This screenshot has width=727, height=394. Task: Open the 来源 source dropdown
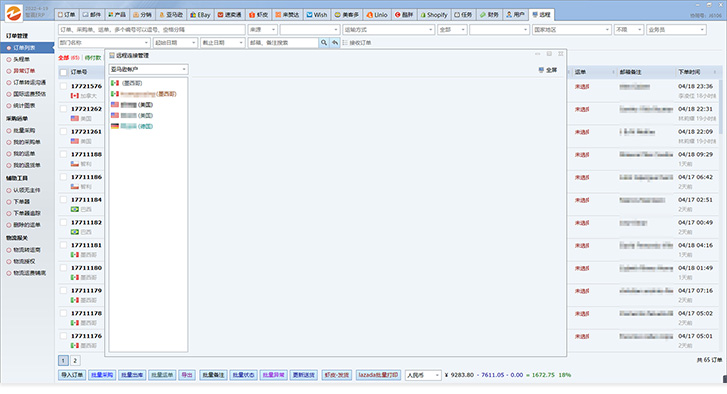pyautogui.click(x=262, y=30)
